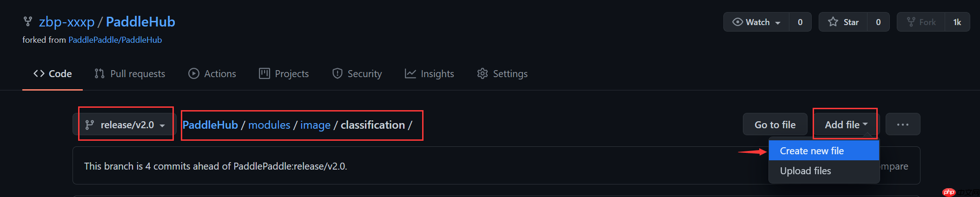Navigate to modules folder in breadcrumb

[x=269, y=125]
